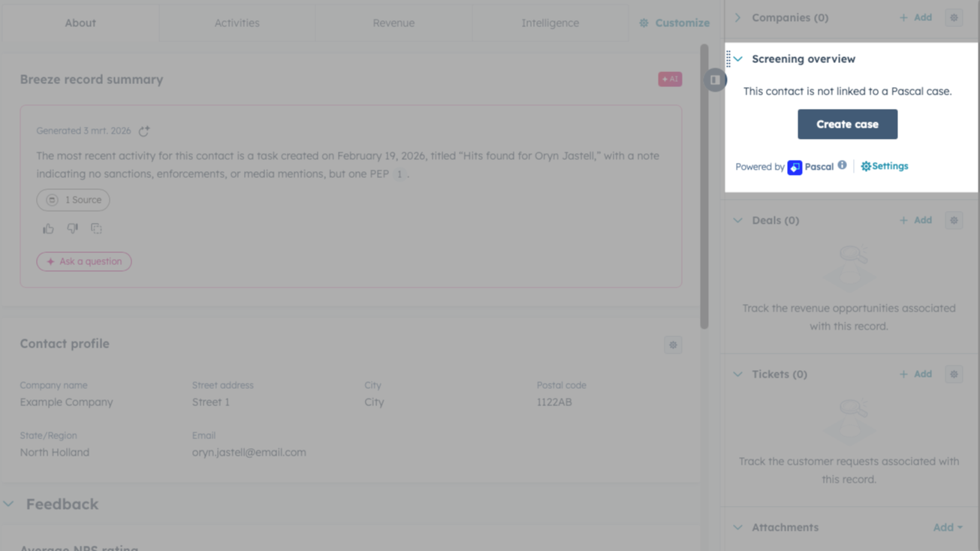
Task: Click the vertical scrollbar of main panel
Action: pyautogui.click(x=704, y=188)
